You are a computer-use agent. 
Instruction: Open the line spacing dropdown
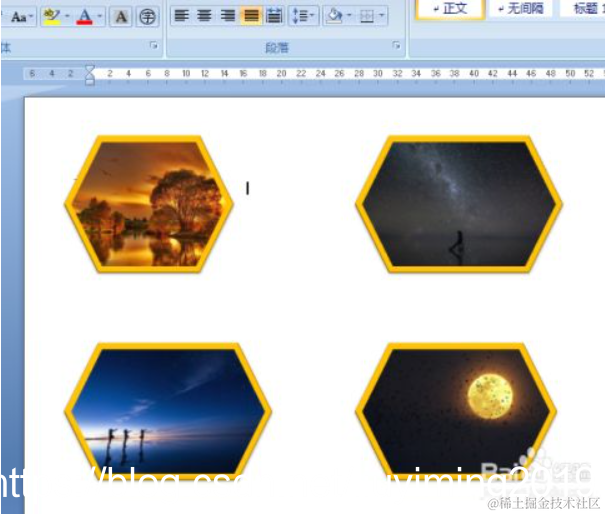[x=304, y=16]
